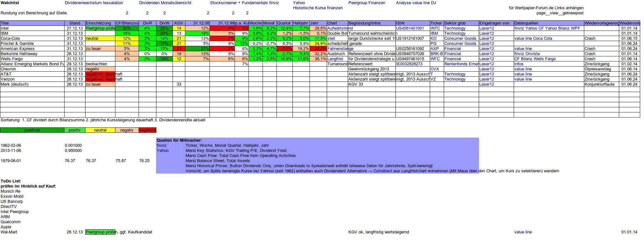This screenshot has height=249, width=644.
Task: Open 'CF Bilanz Wells Fargo' source link
Action: 535,59
